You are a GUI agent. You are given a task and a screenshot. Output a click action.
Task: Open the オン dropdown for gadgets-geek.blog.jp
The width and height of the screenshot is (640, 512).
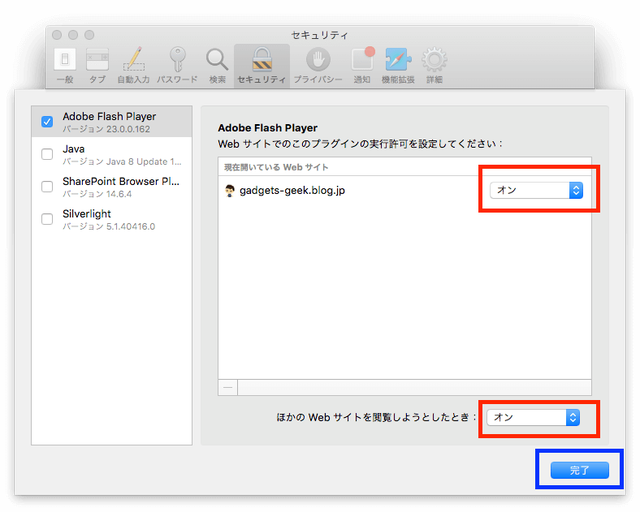(536, 190)
